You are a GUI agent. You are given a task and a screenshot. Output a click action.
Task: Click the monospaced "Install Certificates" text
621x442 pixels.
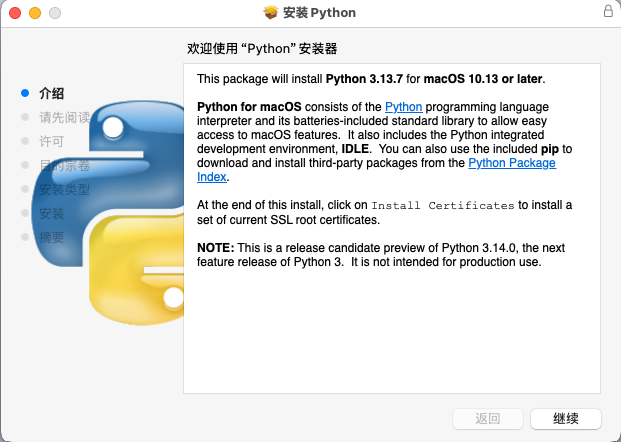point(442,205)
